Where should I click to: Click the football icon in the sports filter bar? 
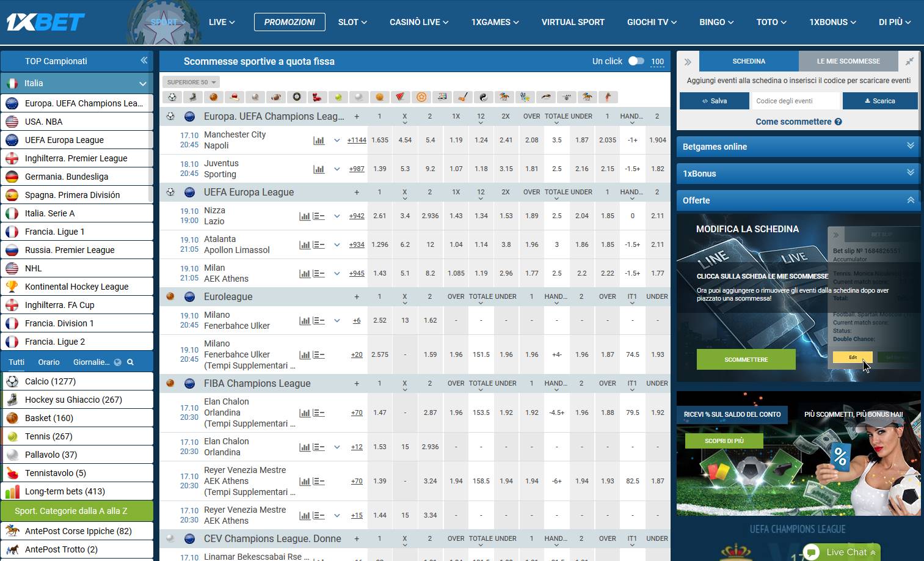[x=172, y=97]
